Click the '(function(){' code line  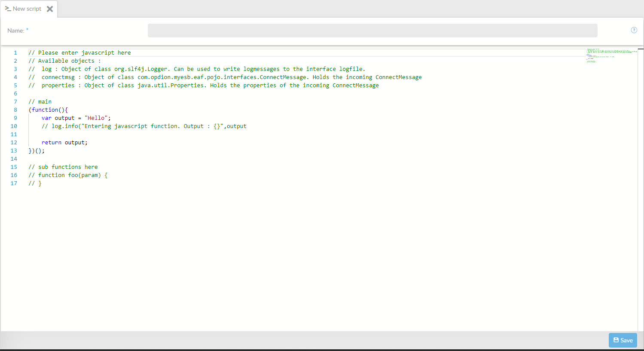pyautogui.click(x=48, y=110)
